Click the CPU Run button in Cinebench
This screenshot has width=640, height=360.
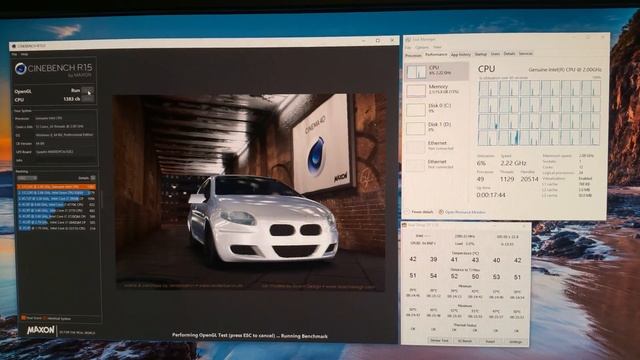point(87,99)
